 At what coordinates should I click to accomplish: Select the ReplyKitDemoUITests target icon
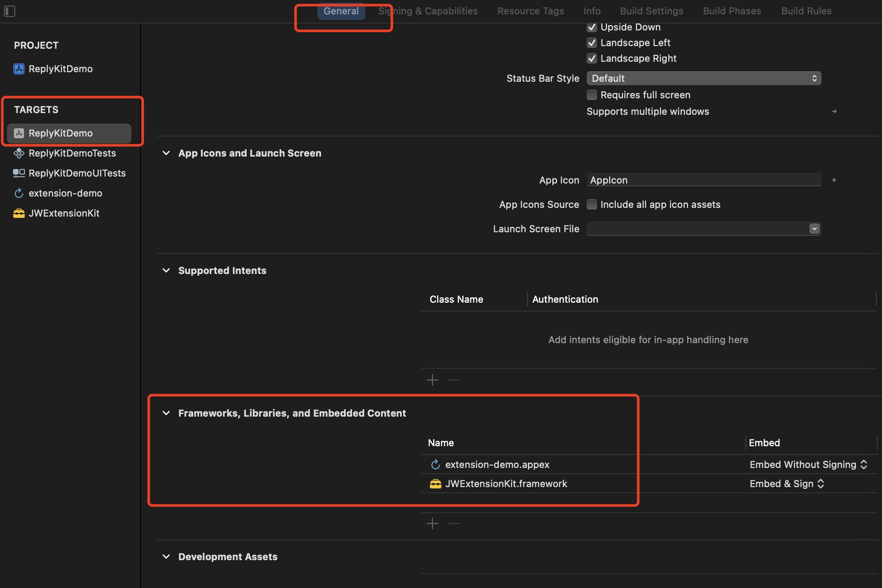click(19, 173)
